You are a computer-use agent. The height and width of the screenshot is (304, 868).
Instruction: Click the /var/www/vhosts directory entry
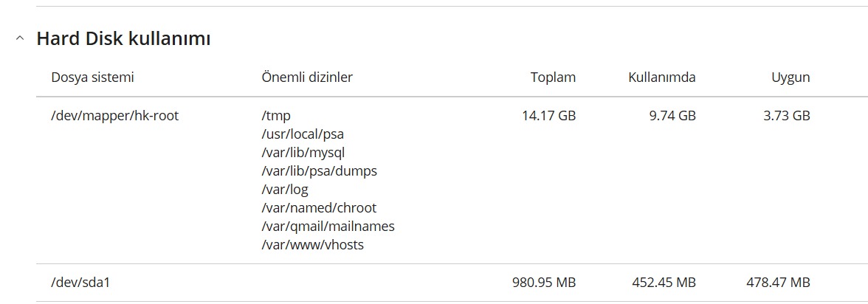tap(312, 245)
